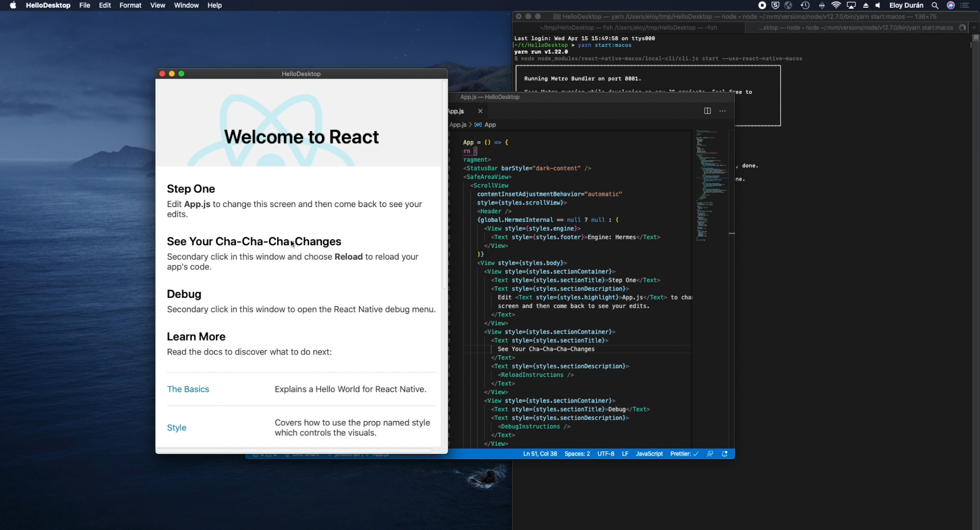Add a new terminal tab with plus

[x=974, y=28]
